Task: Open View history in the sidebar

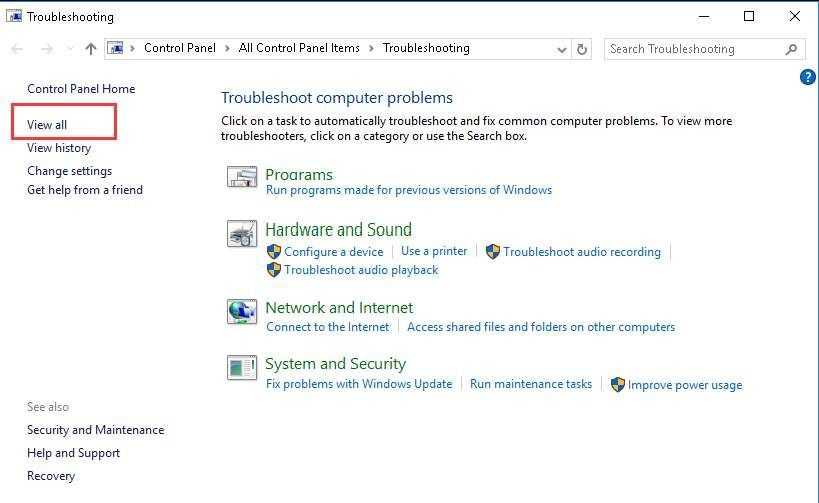Action: coord(59,148)
